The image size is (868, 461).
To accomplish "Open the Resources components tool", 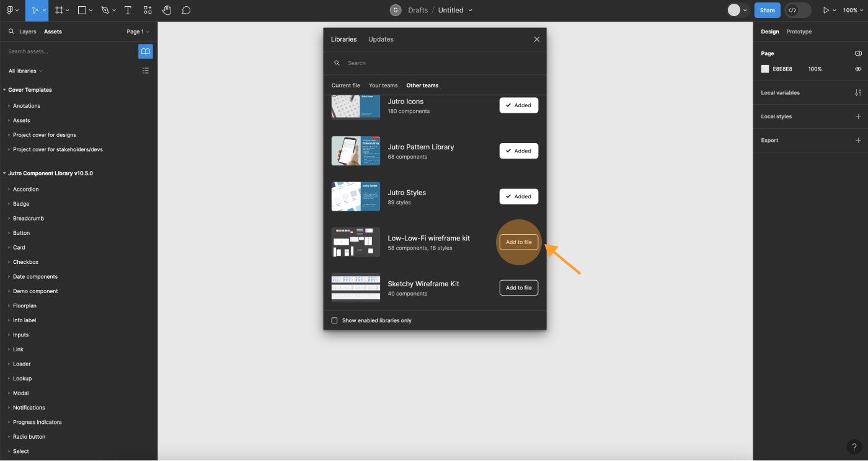I will 148,11.
